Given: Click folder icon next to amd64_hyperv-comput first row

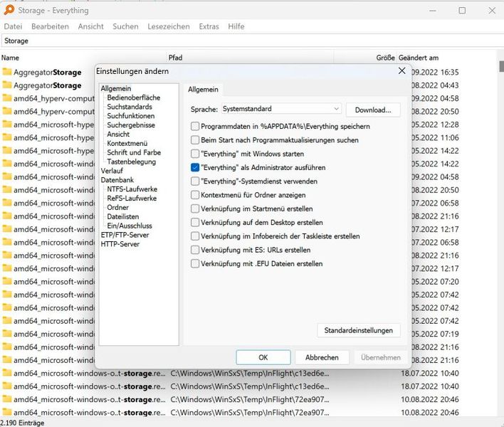Looking at the screenshot, I should point(7,98).
